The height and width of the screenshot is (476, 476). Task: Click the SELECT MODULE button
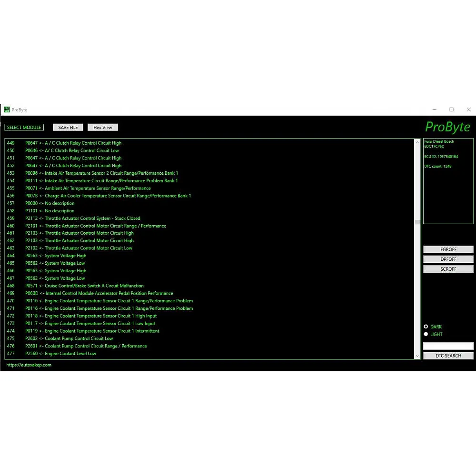pos(24,128)
